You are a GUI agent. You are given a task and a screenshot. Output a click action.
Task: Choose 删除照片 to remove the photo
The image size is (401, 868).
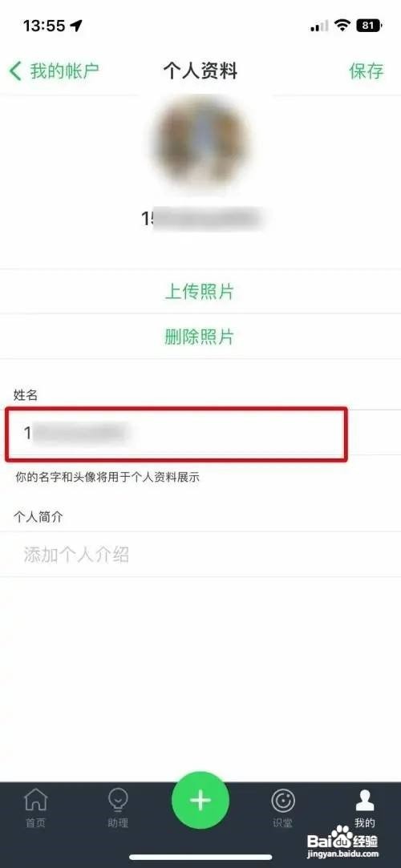click(200, 337)
